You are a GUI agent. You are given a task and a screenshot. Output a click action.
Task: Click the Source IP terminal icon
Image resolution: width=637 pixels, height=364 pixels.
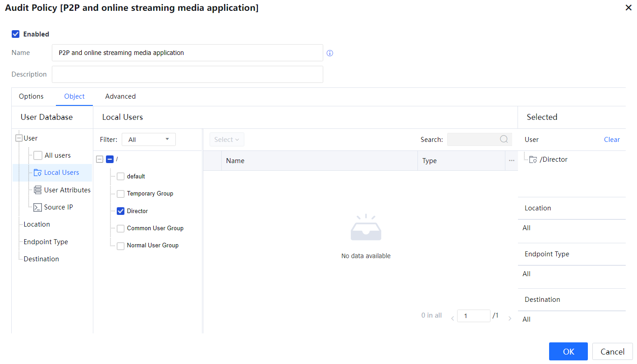38,207
